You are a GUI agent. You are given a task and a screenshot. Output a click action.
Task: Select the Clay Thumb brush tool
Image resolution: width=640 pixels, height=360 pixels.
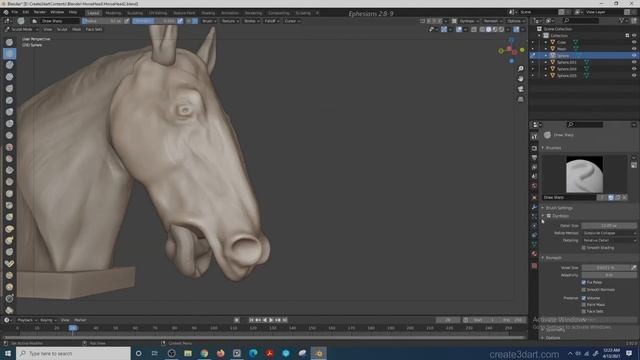[x=9, y=89]
